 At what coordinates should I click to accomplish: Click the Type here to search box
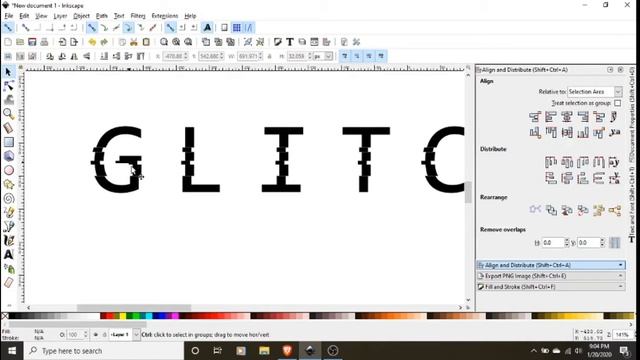click(x=104, y=351)
